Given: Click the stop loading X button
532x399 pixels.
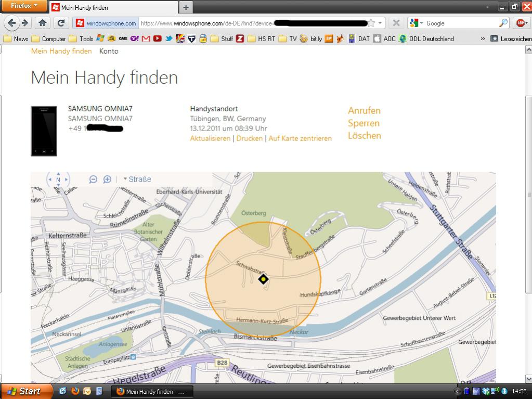Looking at the screenshot, I should [396, 23].
